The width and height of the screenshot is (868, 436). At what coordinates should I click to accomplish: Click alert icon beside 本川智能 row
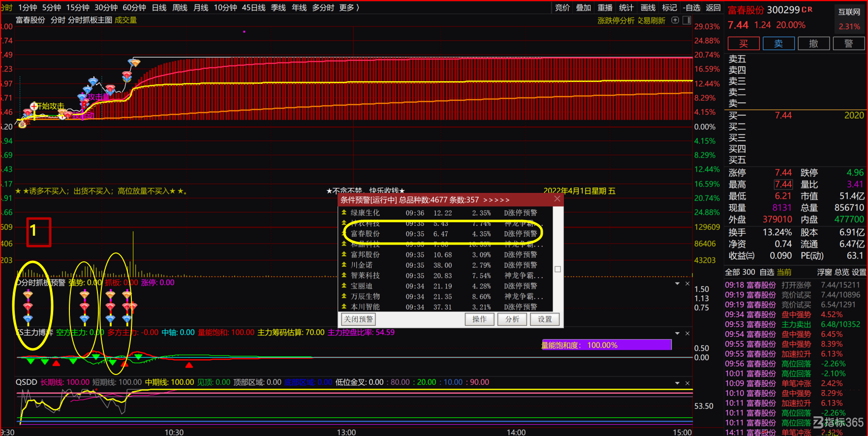(344, 307)
